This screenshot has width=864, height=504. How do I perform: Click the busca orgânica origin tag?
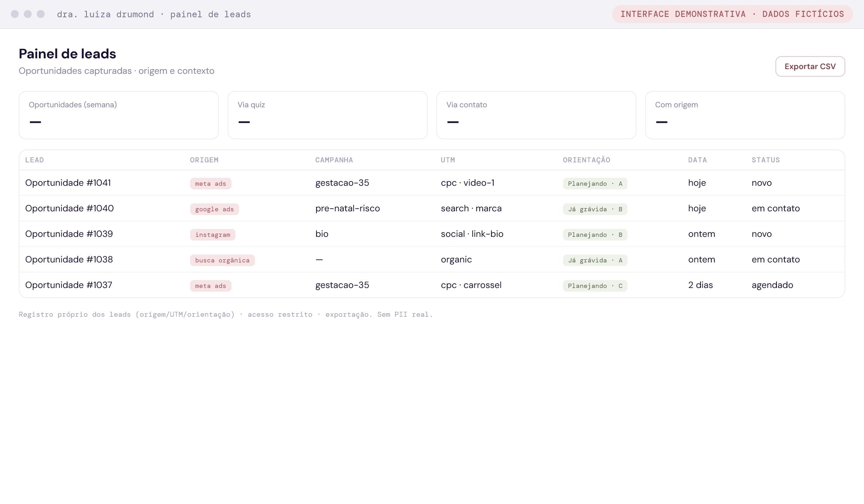click(222, 260)
